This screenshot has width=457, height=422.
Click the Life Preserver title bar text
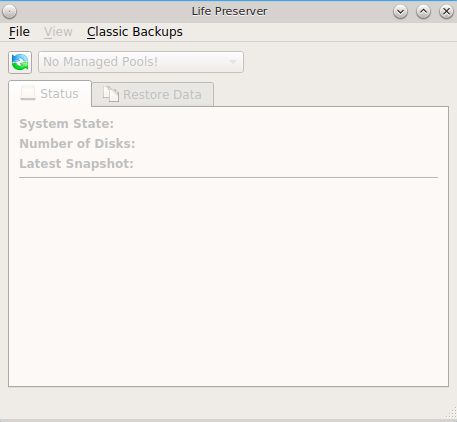(x=229, y=11)
